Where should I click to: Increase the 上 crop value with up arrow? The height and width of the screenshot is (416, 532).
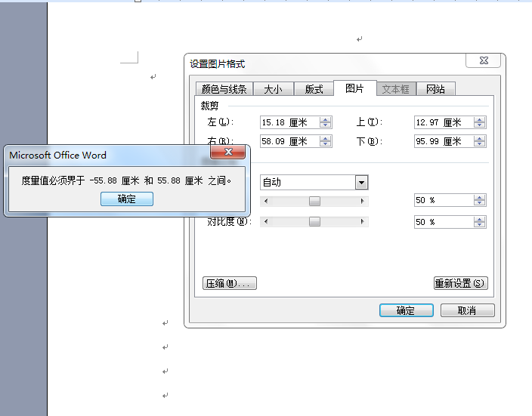pyautogui.click(x=479, y=120)
